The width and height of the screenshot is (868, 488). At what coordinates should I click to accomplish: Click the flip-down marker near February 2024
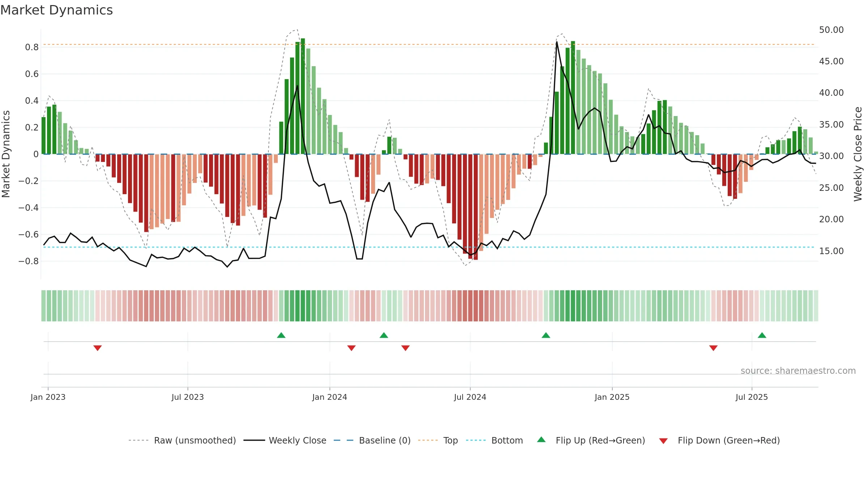coord(352,348)
